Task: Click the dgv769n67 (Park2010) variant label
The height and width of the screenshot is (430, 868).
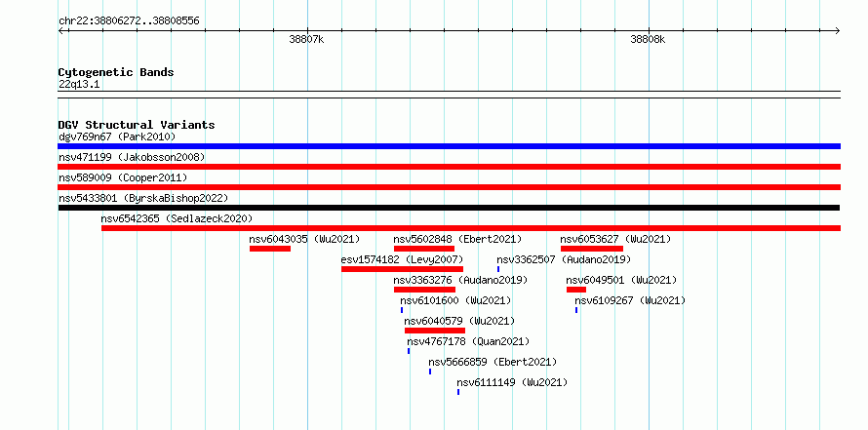Action: click(117, 137)
